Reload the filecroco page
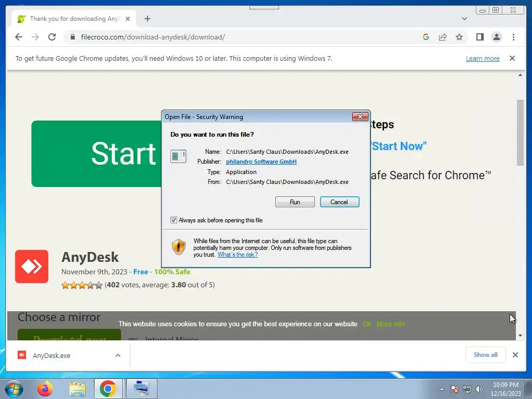This screenshot has width=532, height=399. click(x=52, y=37)
